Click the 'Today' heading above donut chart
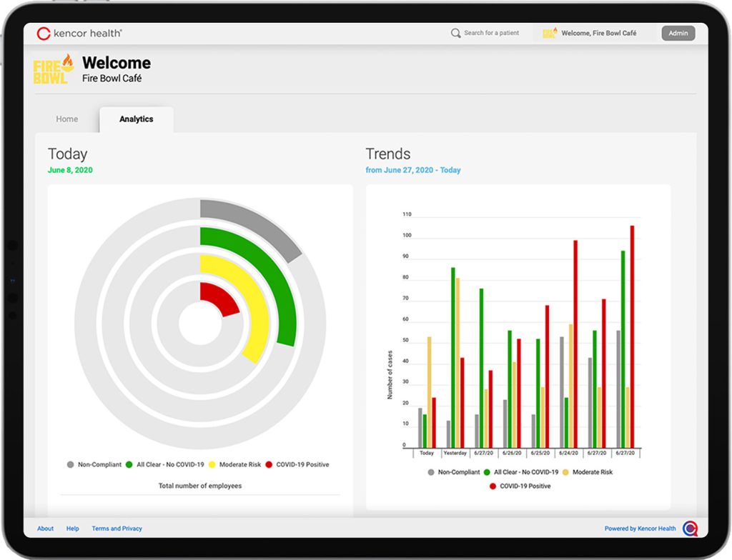The height and width of the screenshot is (560, 732). pyautogui.click(x=68, y=154)
